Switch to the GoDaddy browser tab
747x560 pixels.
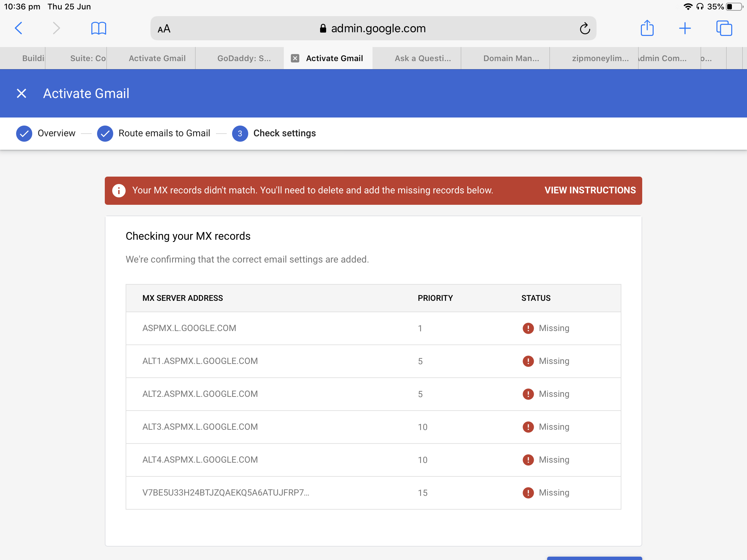244,58
